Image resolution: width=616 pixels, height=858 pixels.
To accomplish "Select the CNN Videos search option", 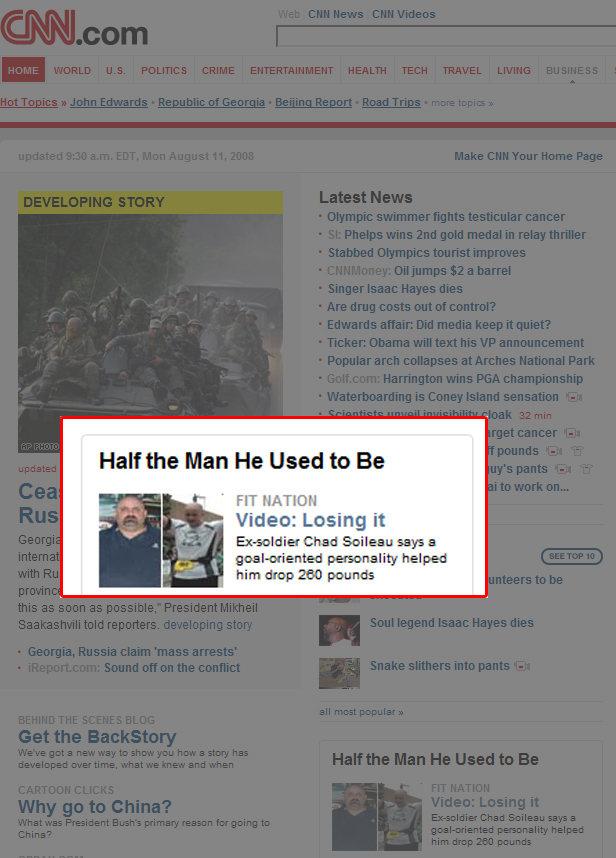I will coord(404,14).
